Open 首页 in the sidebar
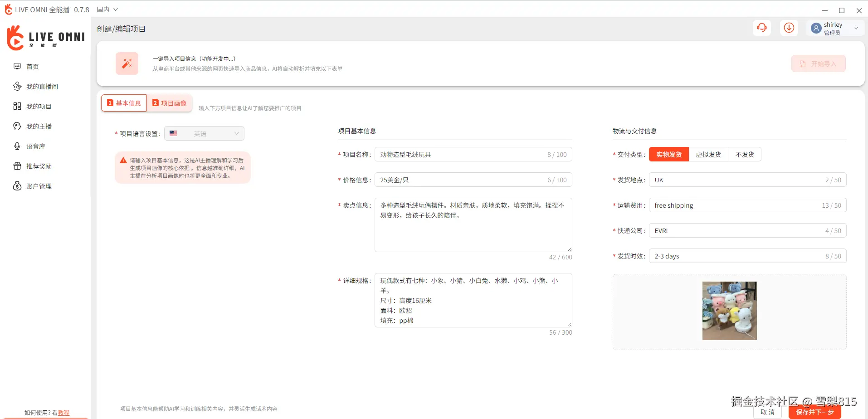Viewport: 868px width, 419px height. [x=33, y=66]
